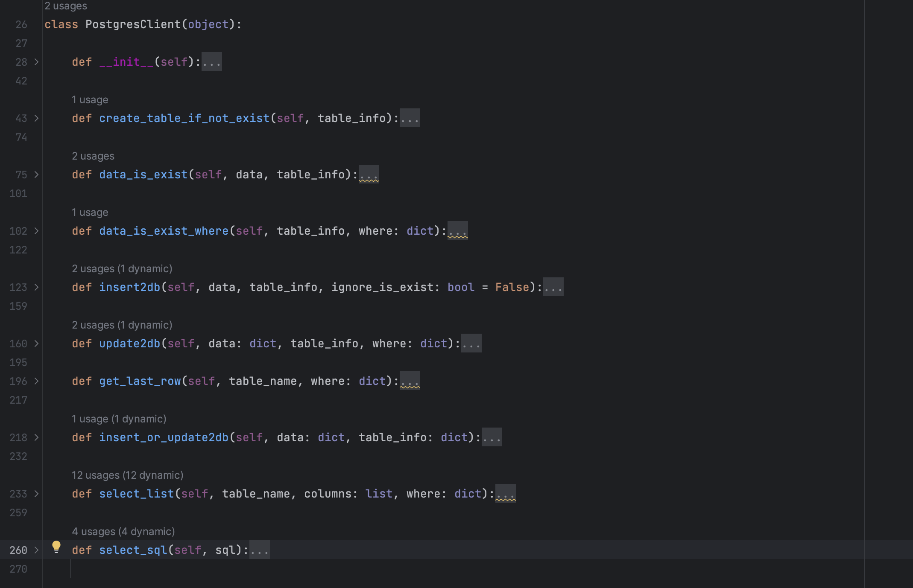Screen dimensions: 913x588
Task: Open '2 usages' hint above data_is_exist
Action: 93,156
